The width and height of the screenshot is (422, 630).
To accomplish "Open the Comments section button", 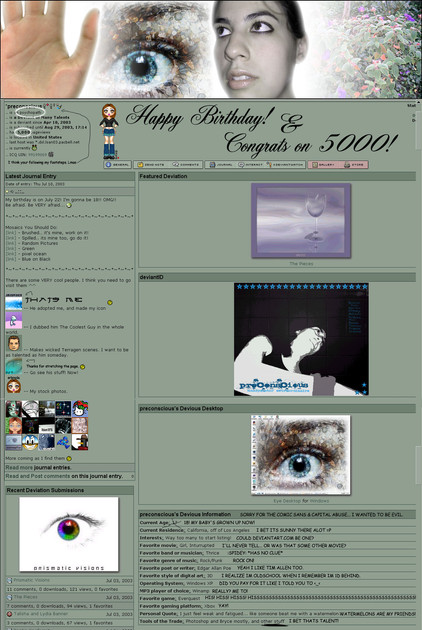I will [x=185, y=165].
